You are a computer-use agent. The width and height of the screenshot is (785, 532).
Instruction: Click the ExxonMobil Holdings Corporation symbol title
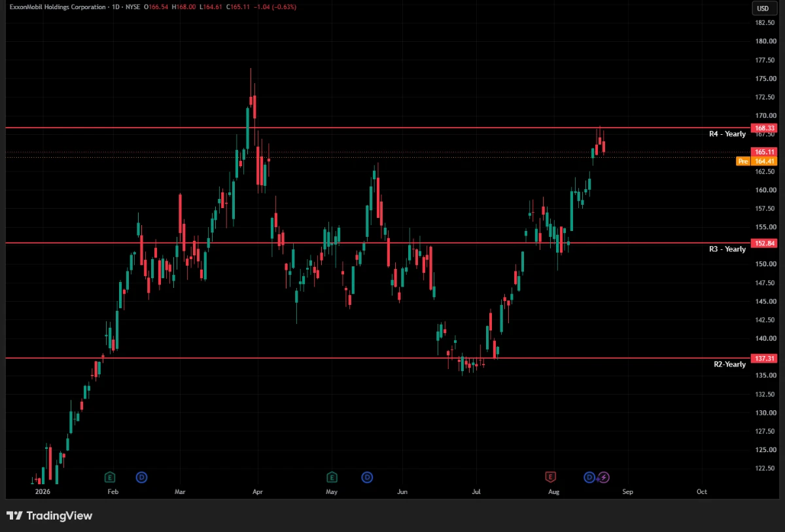click(x=57, y=7)
